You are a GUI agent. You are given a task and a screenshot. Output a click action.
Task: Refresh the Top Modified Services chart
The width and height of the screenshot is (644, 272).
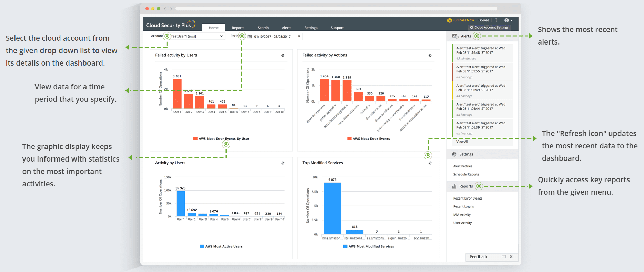pyautogui.click(x=430, y=163)
